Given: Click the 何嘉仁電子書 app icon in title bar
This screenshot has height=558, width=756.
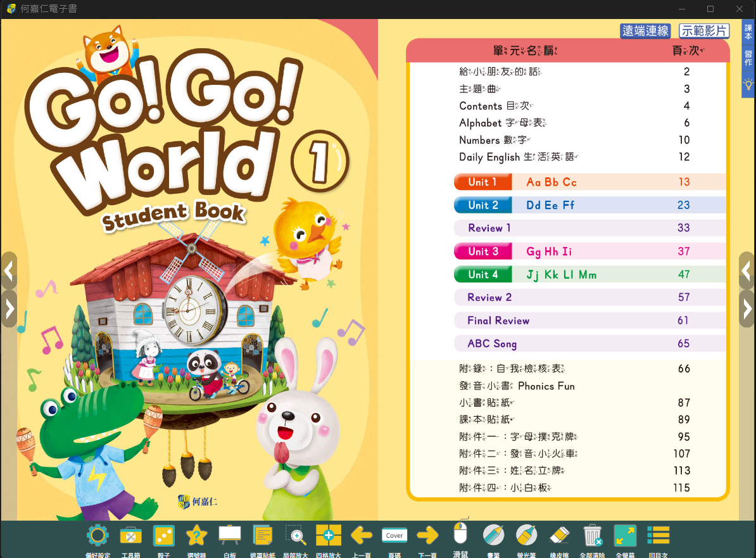Looking at the screenshot, I should tap(11, 9).
